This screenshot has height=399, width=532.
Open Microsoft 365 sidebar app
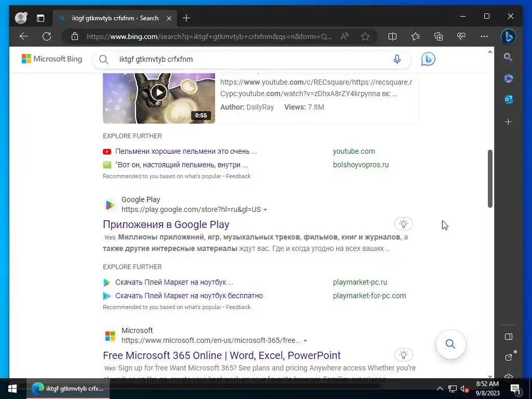pos(508,78)
